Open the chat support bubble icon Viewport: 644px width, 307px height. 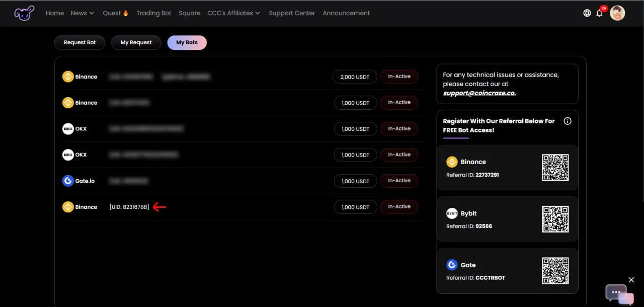pos(616,292)
